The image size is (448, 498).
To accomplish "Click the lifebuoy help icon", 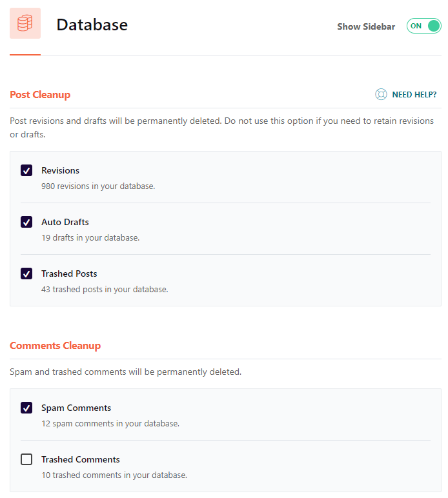I will [381, 94].
